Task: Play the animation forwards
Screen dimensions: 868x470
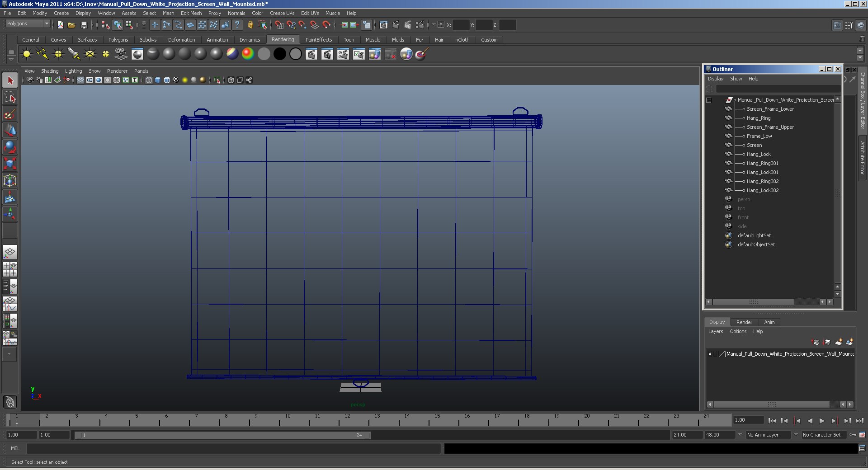Action: pos(822,421)
